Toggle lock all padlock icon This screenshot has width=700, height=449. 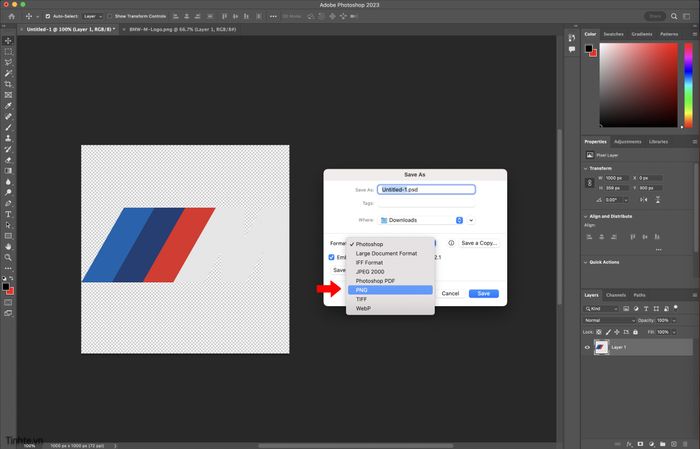point(635,332)
